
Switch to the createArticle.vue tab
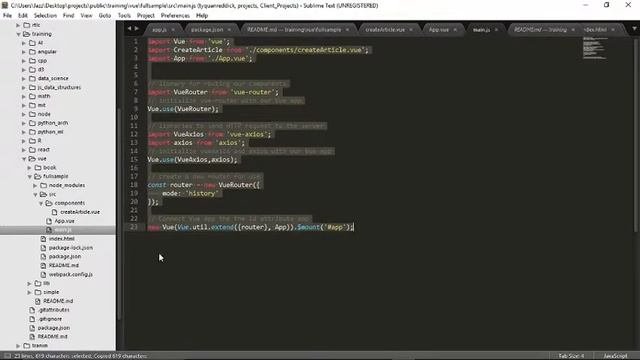click(385, 30)
